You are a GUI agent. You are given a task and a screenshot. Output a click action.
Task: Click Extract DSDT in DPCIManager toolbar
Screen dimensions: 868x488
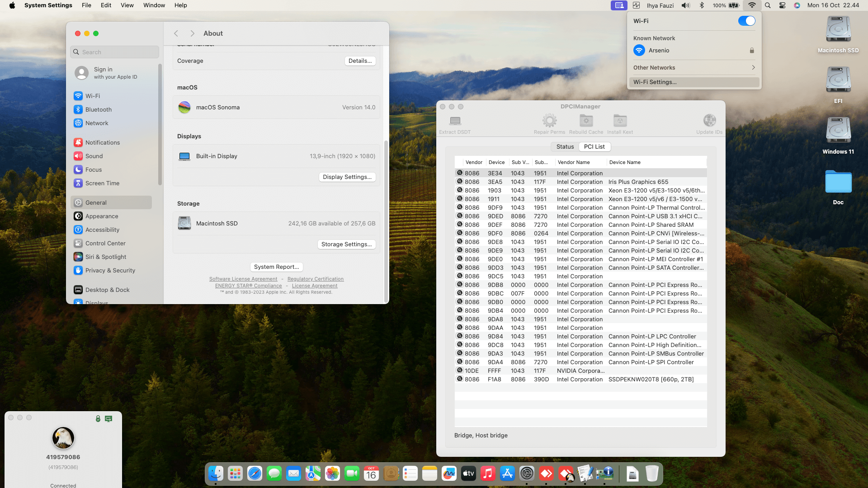click(455, 124)
